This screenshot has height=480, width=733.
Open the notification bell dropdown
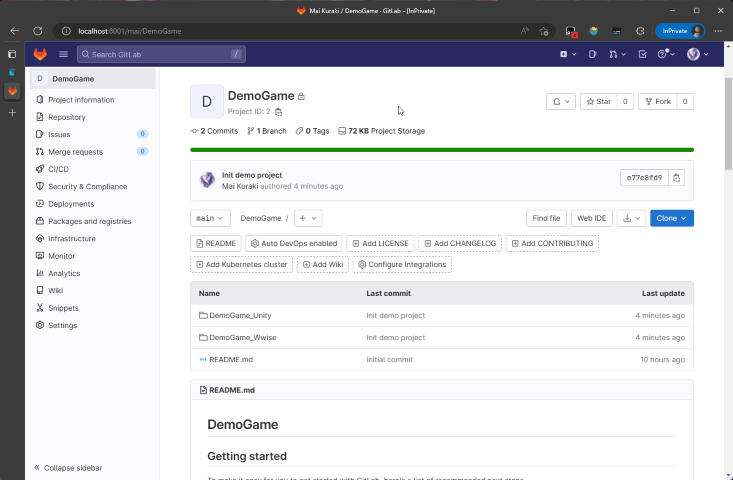click(x=561, y=101)
